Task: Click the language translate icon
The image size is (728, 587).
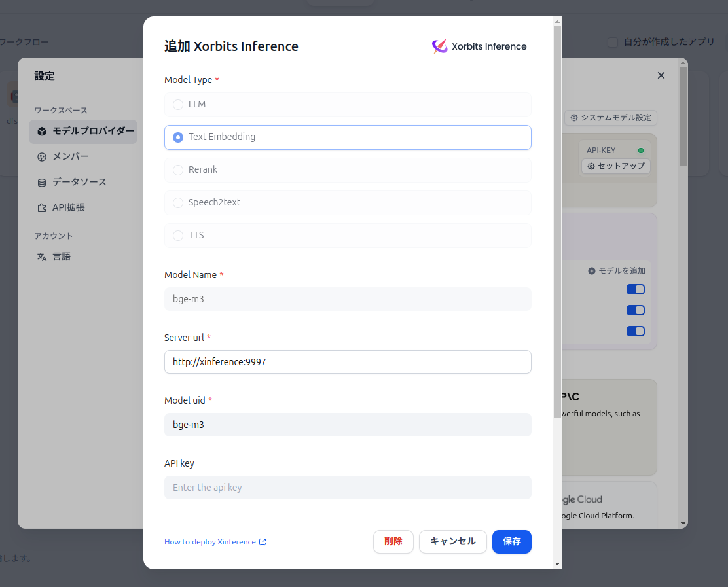Action: (x=42, y=257)
